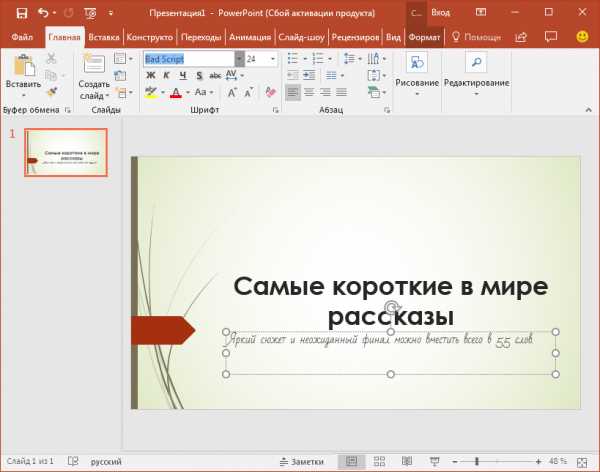Toggle text shadow S

(x=199, y=75)
